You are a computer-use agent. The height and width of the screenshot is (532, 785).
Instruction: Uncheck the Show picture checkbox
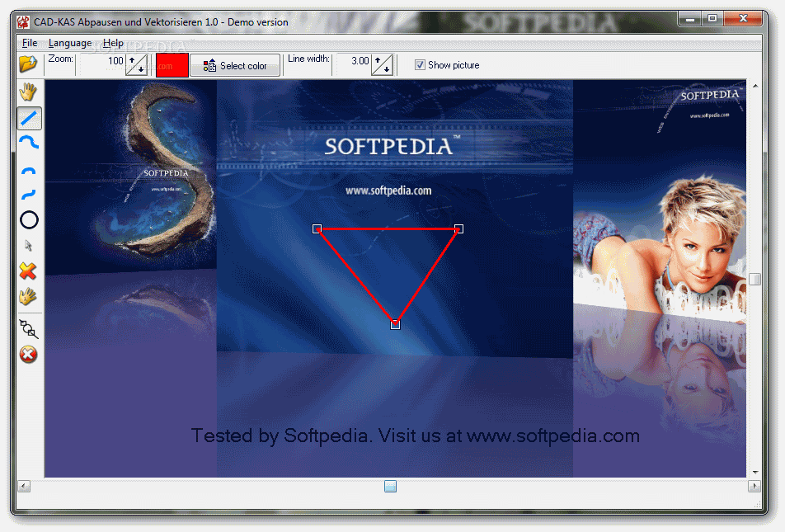tap(420, 64)
